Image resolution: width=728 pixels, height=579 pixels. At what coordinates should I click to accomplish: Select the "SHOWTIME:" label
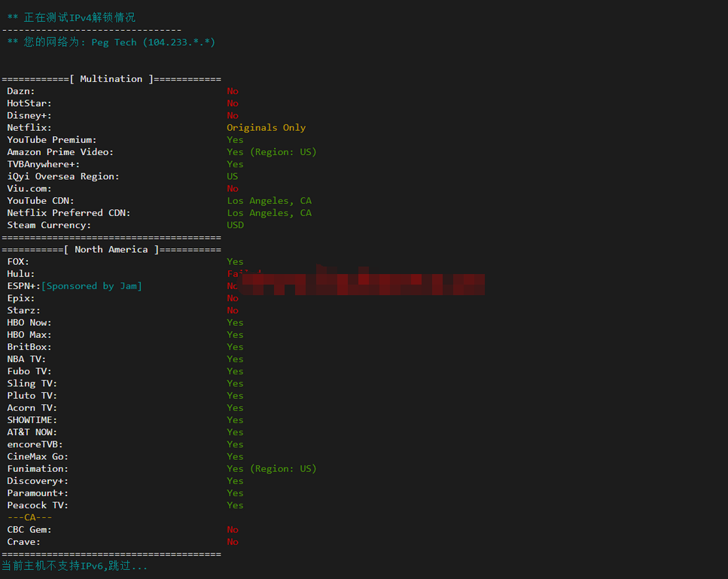[32, 420]
